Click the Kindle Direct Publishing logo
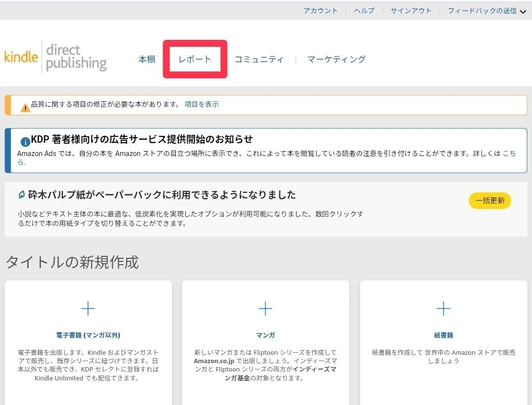This screenshot has height=405, width=532. [55, 57]
